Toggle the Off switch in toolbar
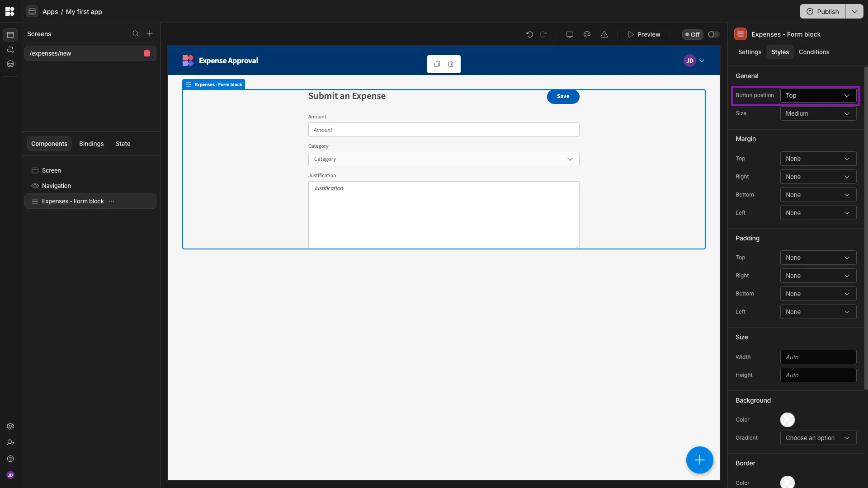This screenshot has width=868, height=488. coord(713,34)
